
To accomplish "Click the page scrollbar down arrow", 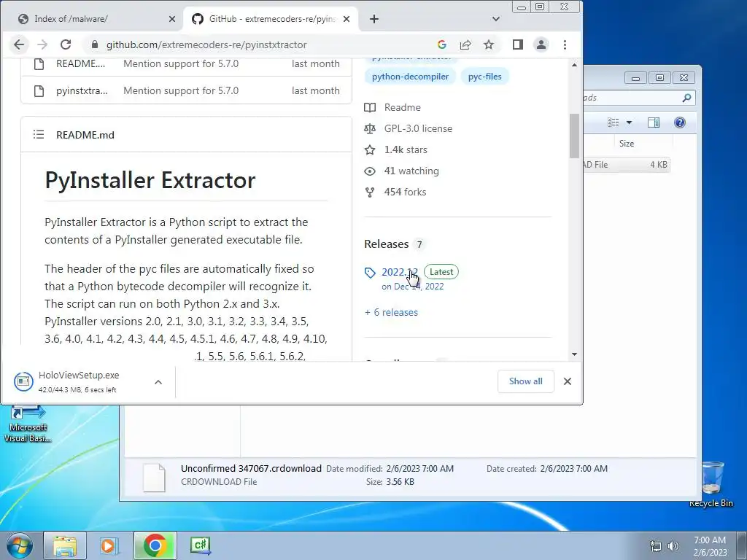I will [575, 354].
